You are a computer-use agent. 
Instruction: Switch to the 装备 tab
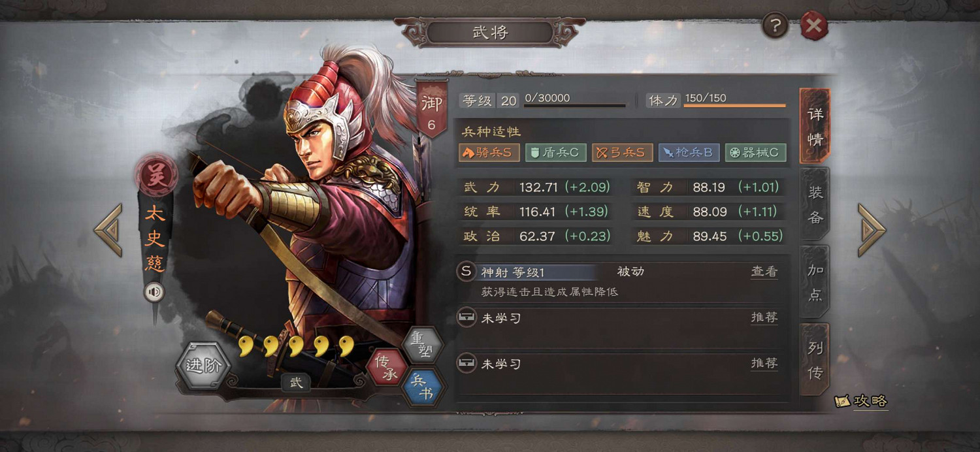coord(815,204)
